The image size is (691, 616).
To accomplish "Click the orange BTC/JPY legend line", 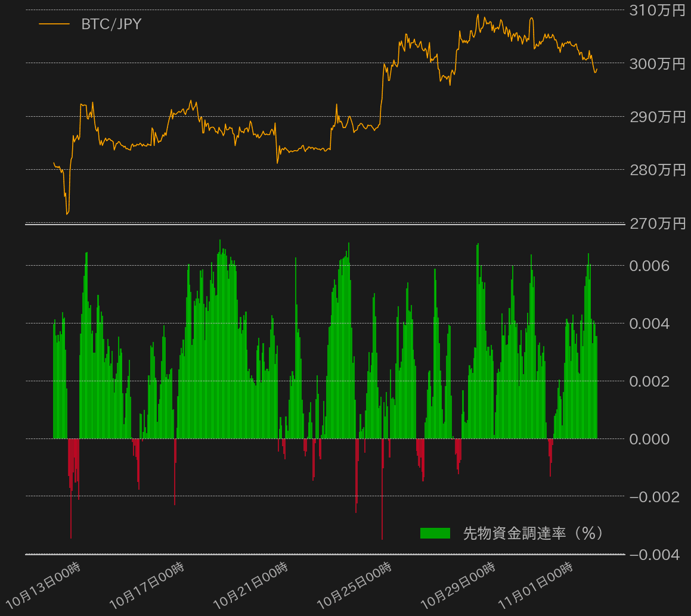I will coord(54,24).
